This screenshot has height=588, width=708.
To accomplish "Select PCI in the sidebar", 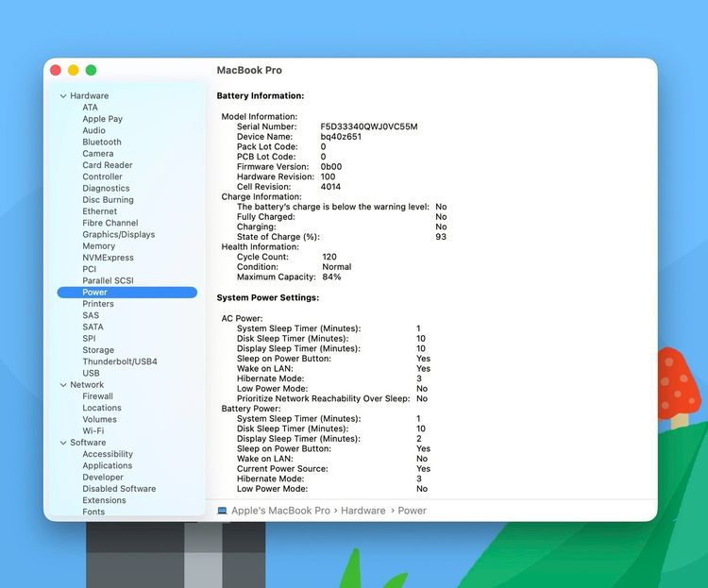I will [90, 269].
